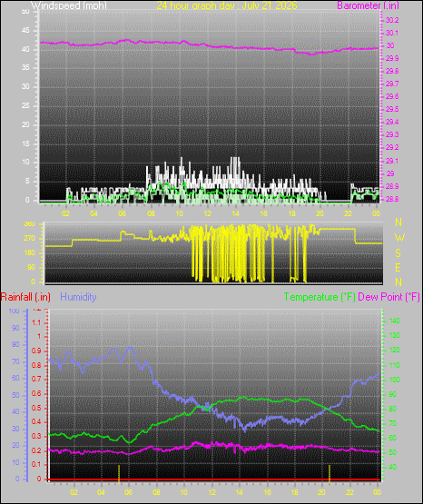Click the 180 value on wind direction axis
Viewport: 423px width, 504px height.
29,253
